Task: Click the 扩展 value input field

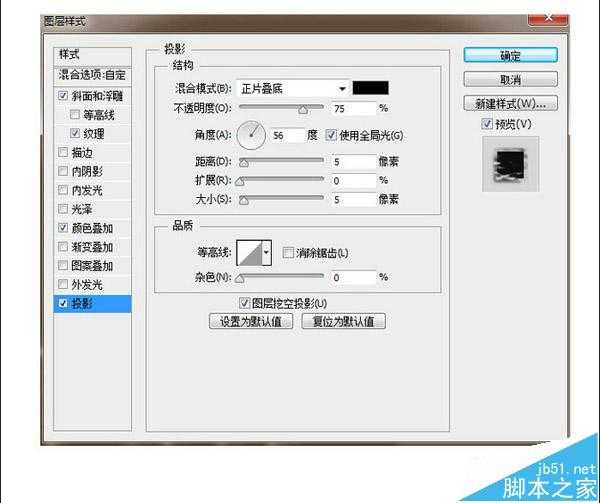Action: point(354,180)
